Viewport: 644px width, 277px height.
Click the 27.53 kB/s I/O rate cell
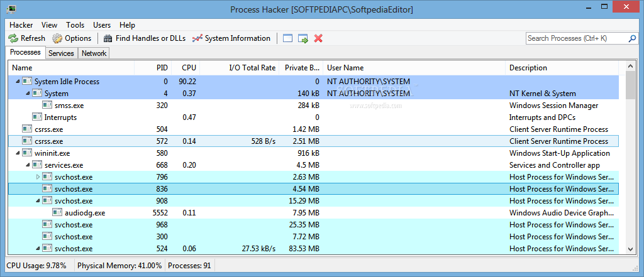pos(258,248)
